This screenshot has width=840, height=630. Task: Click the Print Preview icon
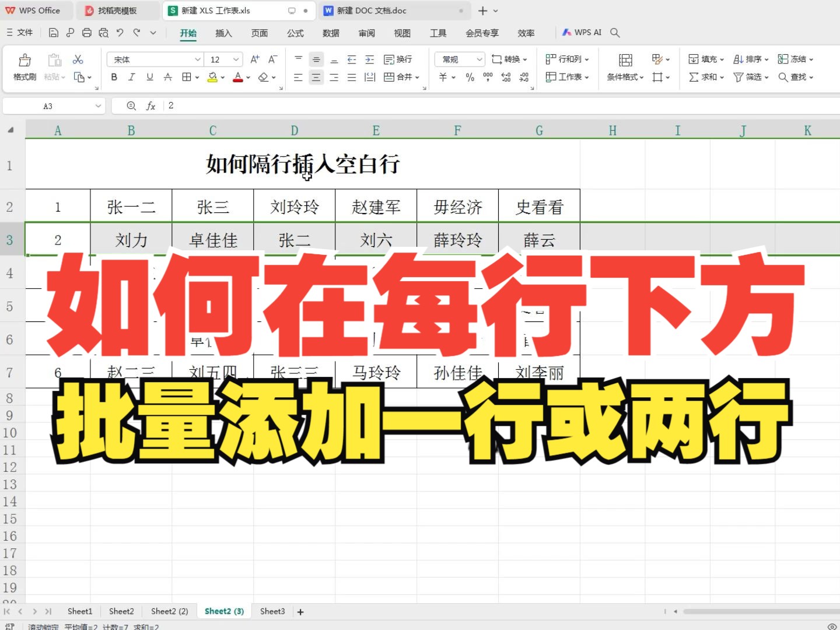tap(103, 33)
